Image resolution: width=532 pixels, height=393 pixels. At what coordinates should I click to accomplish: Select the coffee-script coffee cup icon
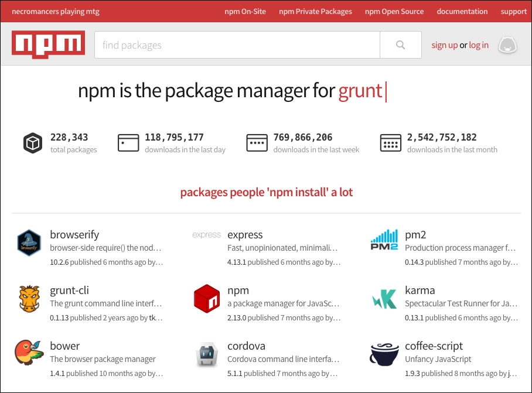point(385,354)
